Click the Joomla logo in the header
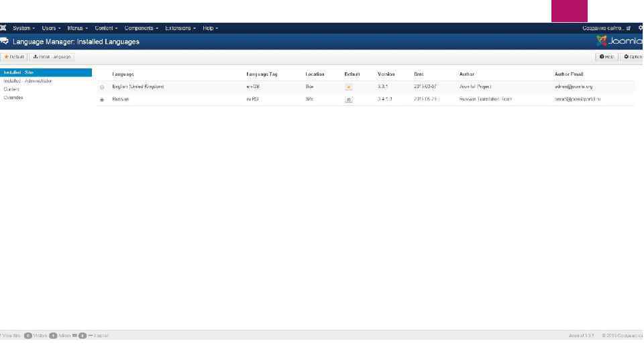The width and height of the screenshot is (644, 362). tap(620, 41)
